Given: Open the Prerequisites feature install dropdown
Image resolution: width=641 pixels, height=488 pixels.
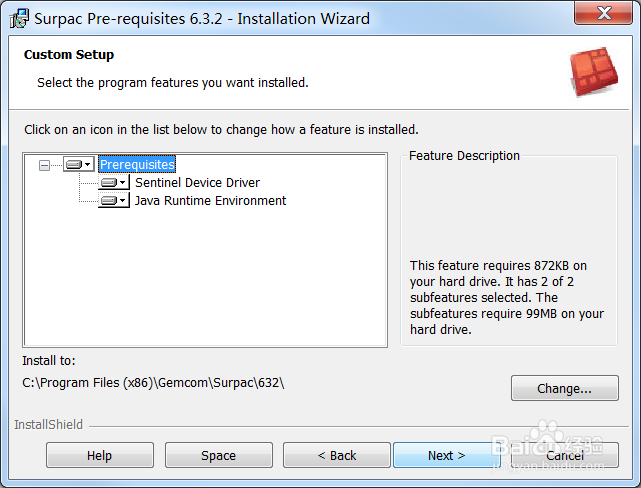Looking at the screenshot, I should [x=79, y=164].
